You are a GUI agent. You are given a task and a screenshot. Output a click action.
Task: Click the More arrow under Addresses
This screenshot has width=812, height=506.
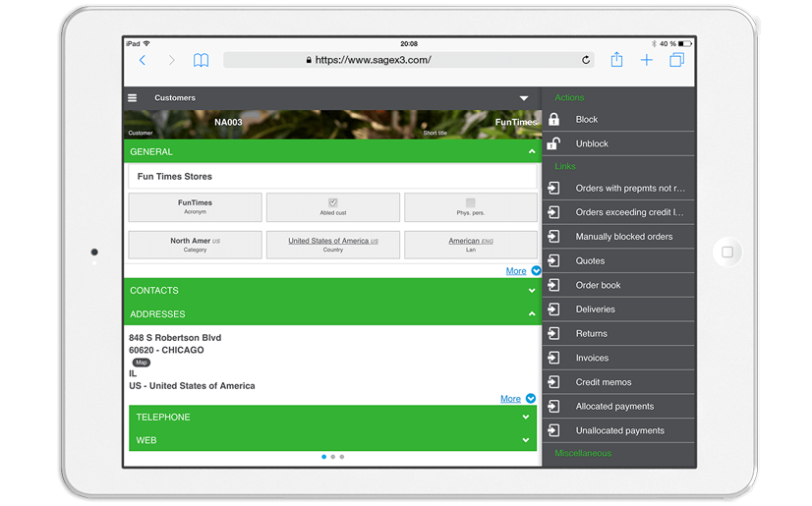click(531, 398)
